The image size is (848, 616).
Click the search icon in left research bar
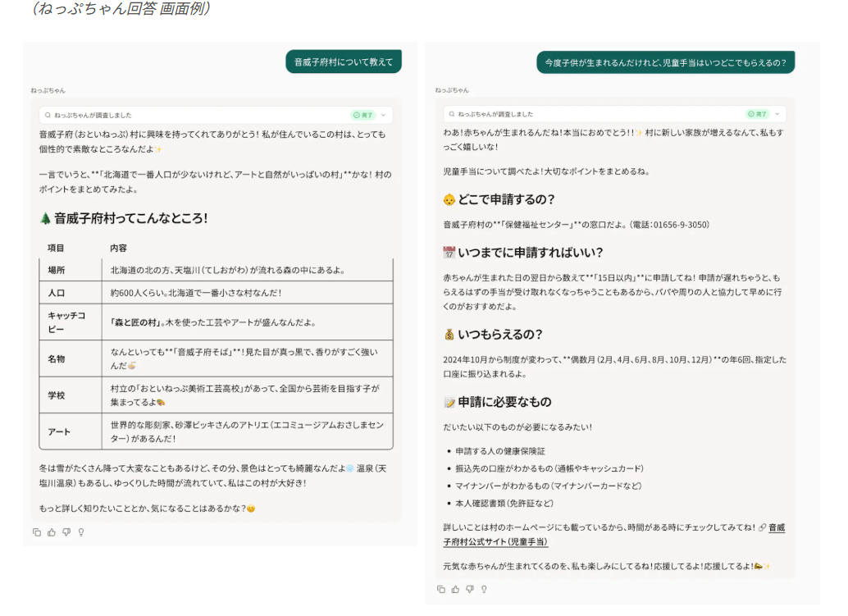tap(48, 116)
